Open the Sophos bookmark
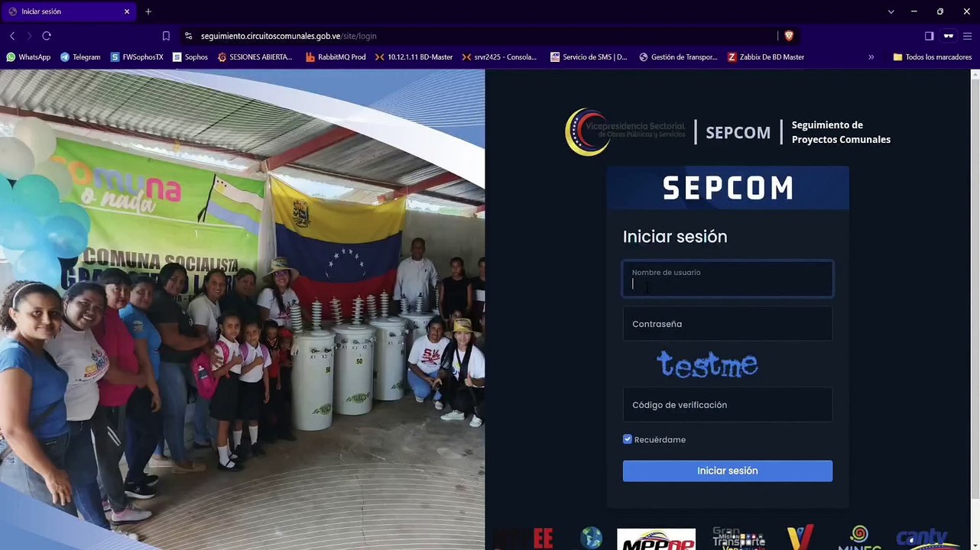Viewport: 980px width, 550px height. pyautogui.click(x=190, y=57)
